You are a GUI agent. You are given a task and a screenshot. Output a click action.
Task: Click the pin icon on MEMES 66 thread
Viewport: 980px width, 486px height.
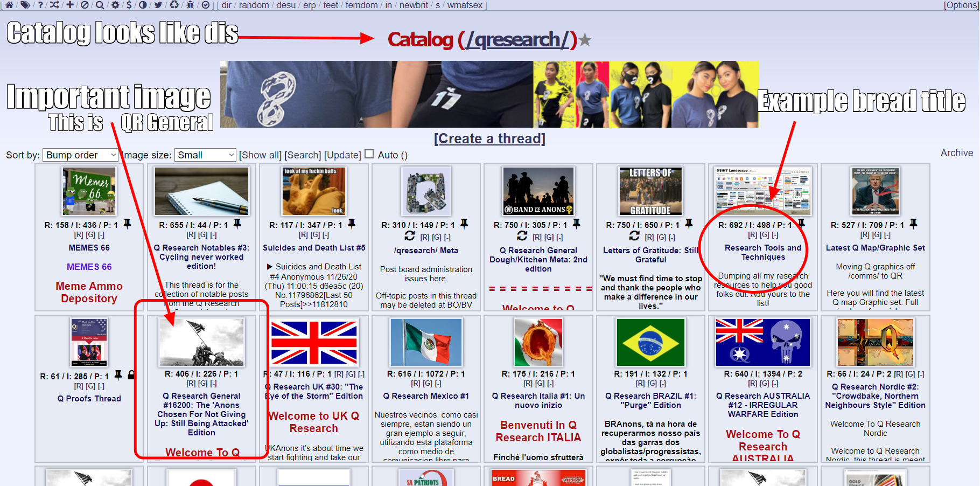pos(127,224)
